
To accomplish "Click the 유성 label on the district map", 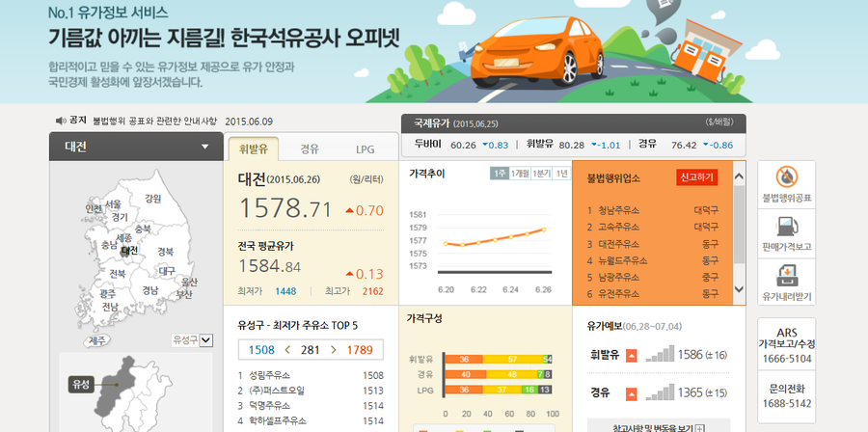I will pyautogui.click(x=81, y=384).
